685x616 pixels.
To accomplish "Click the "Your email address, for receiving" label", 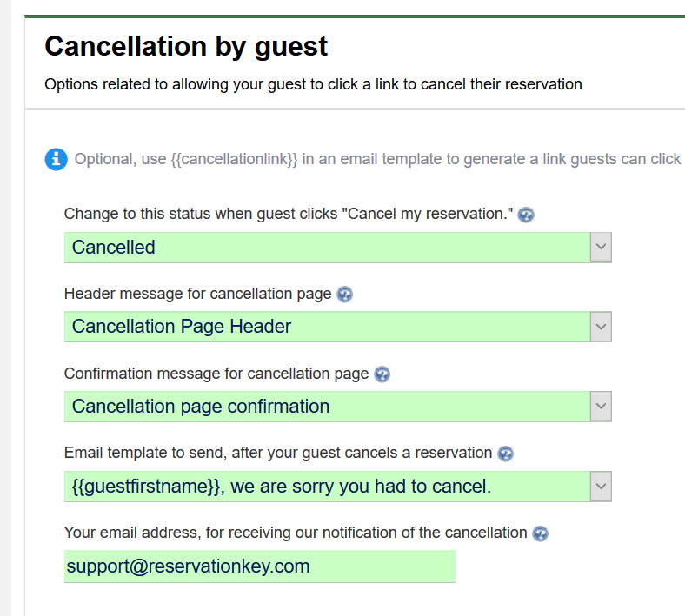I will coord(296,533).
